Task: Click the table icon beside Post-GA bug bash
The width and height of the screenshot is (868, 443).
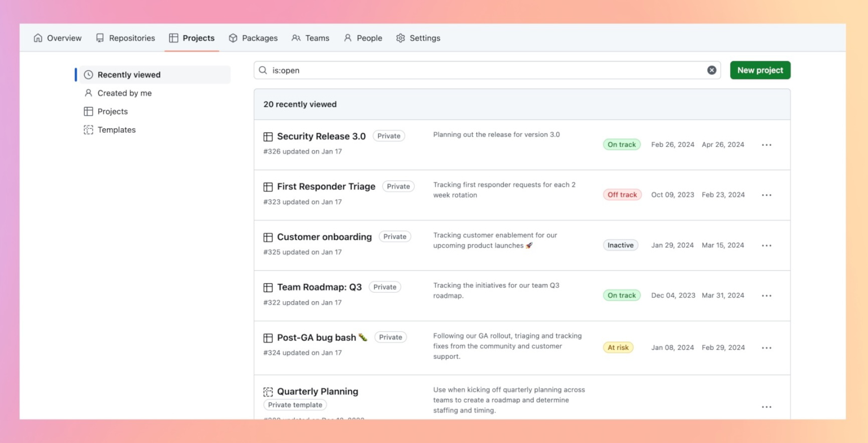Action: click(268, 338)
